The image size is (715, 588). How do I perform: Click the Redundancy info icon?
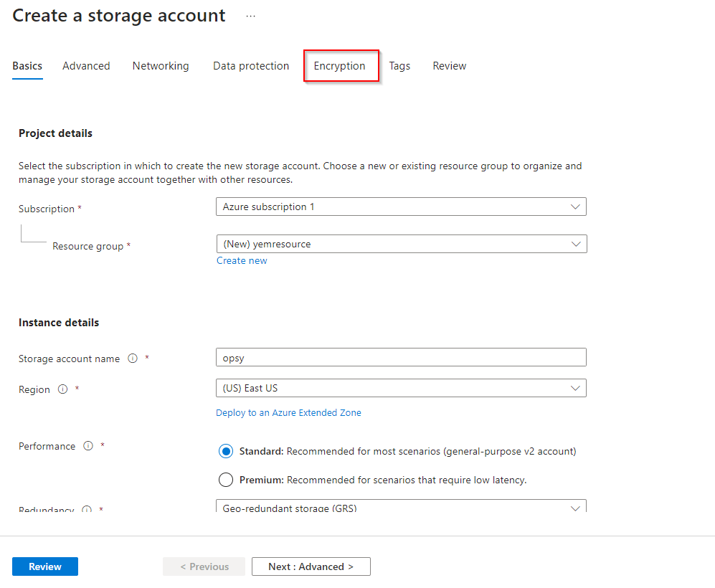87,510
